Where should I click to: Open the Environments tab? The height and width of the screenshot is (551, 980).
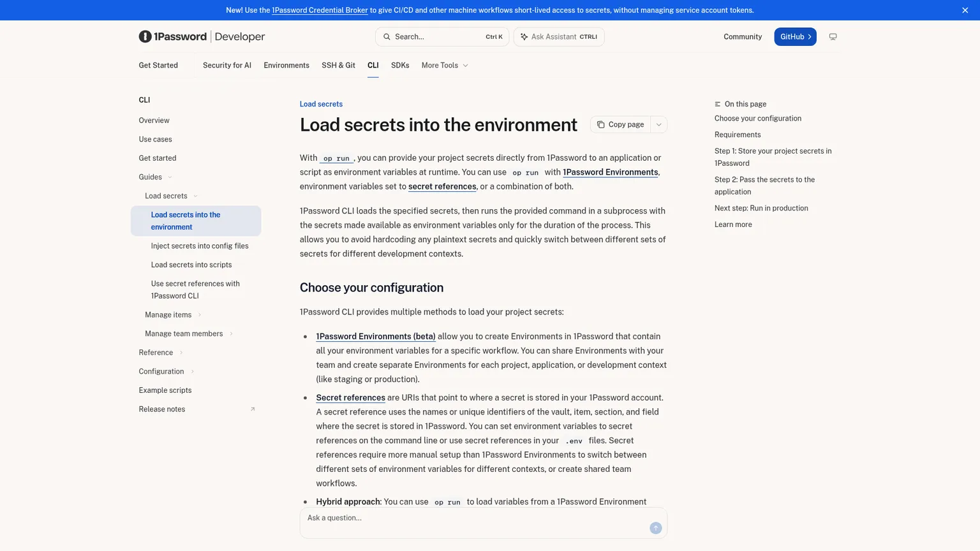click(x=286, y=65)
